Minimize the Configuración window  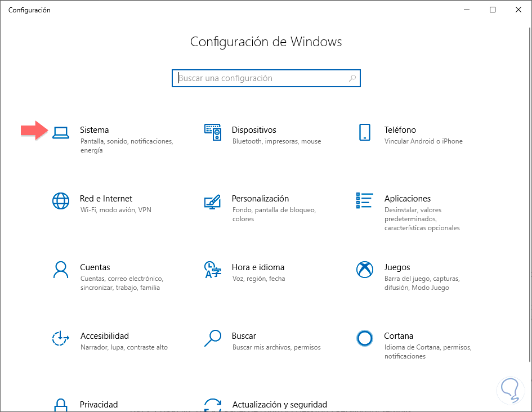pyautogui.click(x=467, y=10)
